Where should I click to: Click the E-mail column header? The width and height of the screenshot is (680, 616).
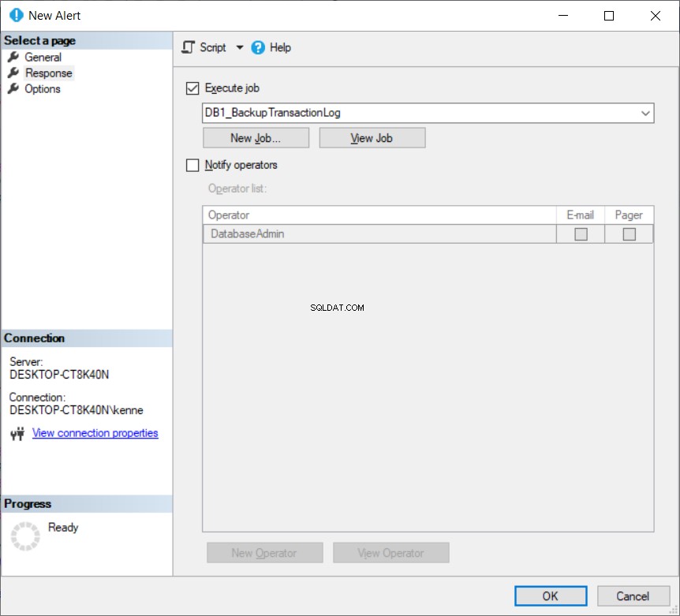[581, 215]
